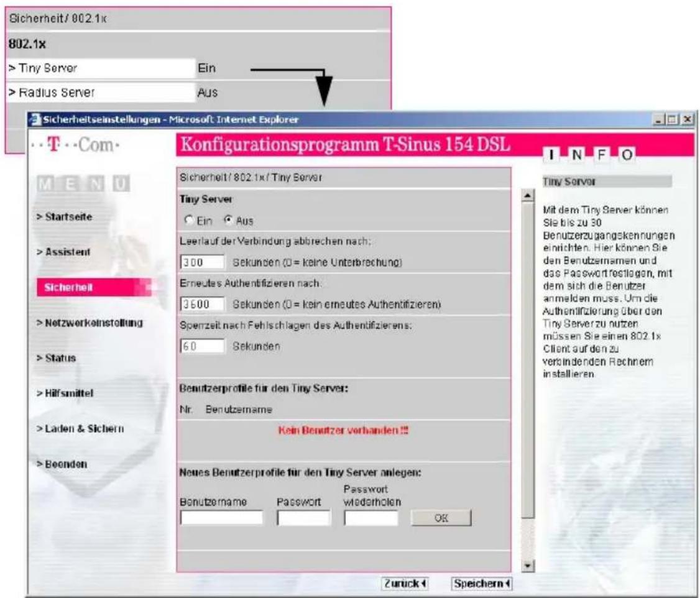Viewport: 700px width, 598px height.
Task: Click the 'Ein' status next to Tiny Server
Action: point(206,68)
